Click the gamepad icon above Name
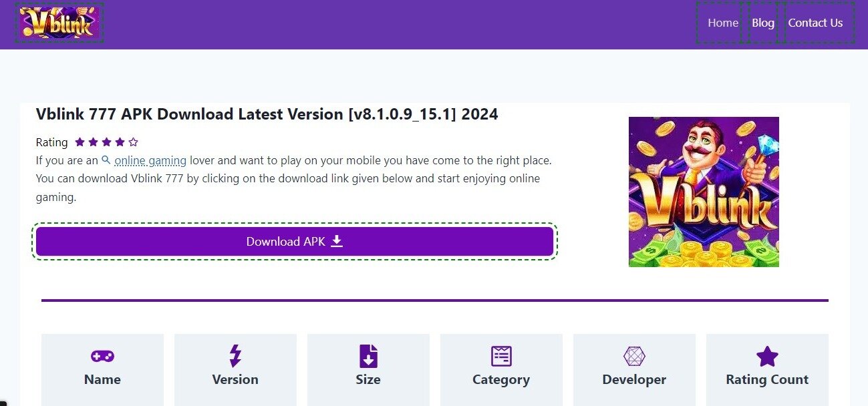This screenshot has width=868, height=406. pos(102,356)
